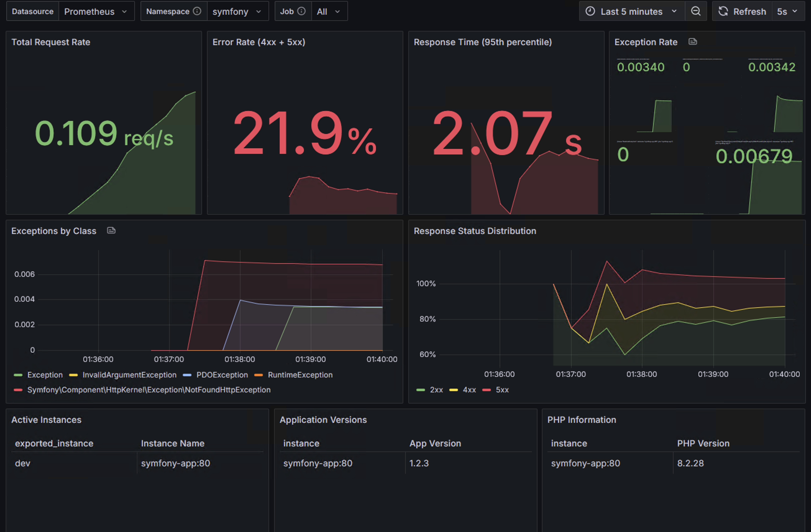Open the Prometheus datasource dropdown

click(96, 11)
